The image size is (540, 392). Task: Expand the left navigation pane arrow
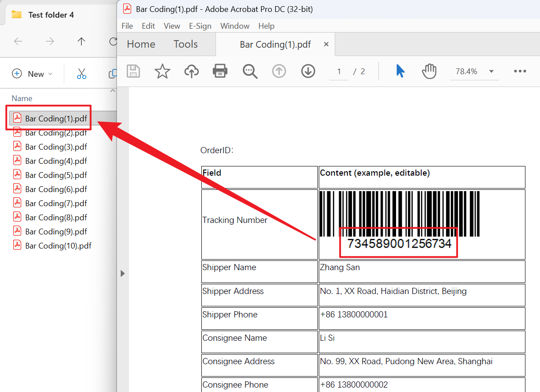(123, 274)
